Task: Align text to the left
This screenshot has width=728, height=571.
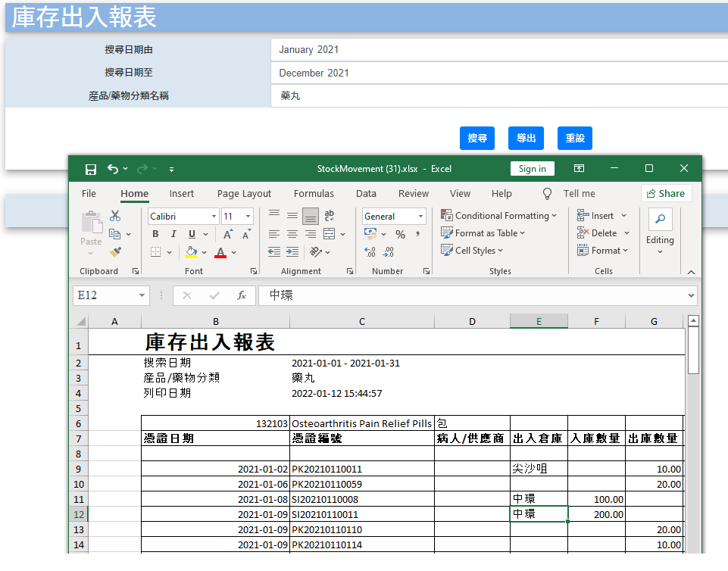Action: (x=274, y=234)
